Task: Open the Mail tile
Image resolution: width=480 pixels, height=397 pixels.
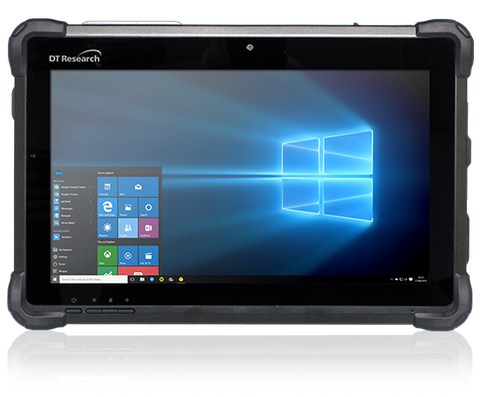Action: coord(138,187)
